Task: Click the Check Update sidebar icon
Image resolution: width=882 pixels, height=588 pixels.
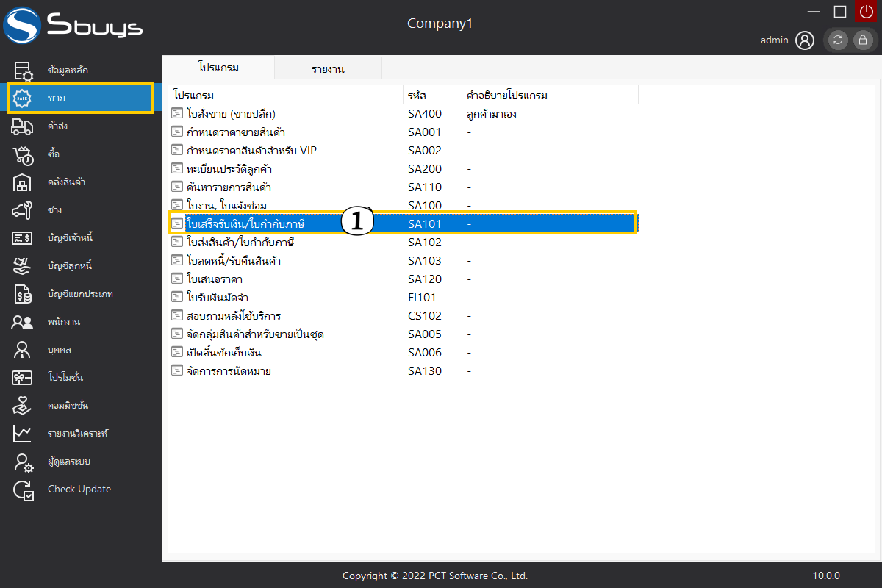Action: tap(23, 490)
